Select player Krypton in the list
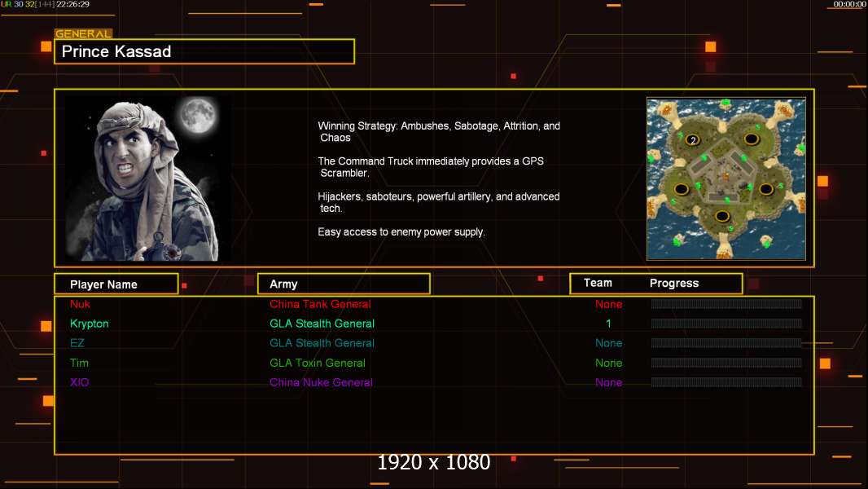 point(89,324)
